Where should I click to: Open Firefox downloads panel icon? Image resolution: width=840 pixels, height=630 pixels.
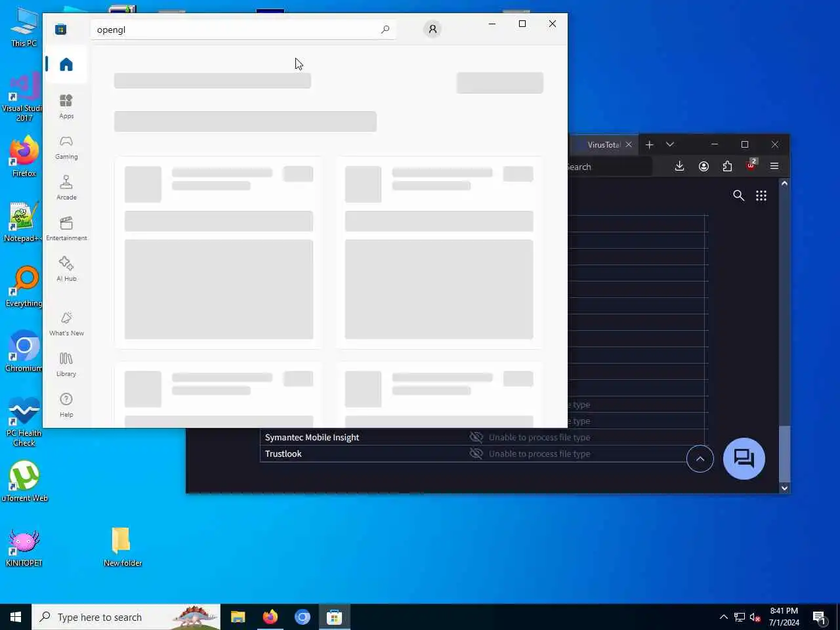[x=679, y=166]
